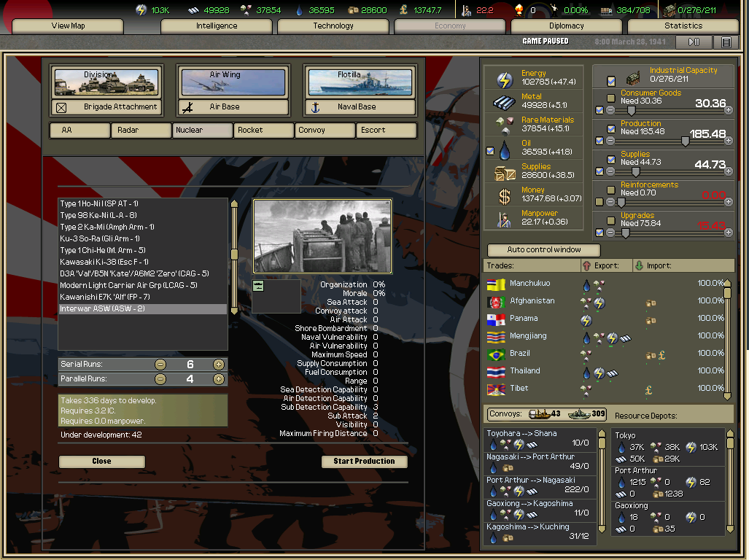The height and width of the screenshot is (560, 749).
Task: Click the play/pause game speed button
Action: 694,42
